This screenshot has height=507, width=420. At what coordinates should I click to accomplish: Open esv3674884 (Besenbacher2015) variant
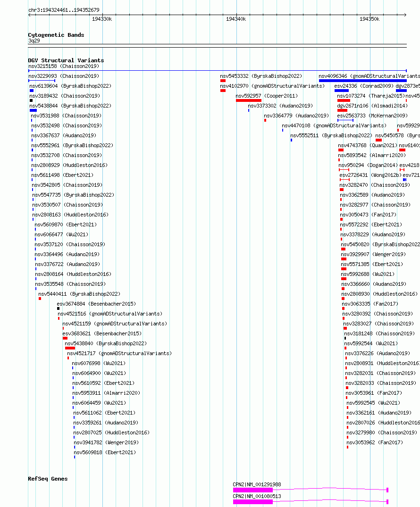[96, 304]
